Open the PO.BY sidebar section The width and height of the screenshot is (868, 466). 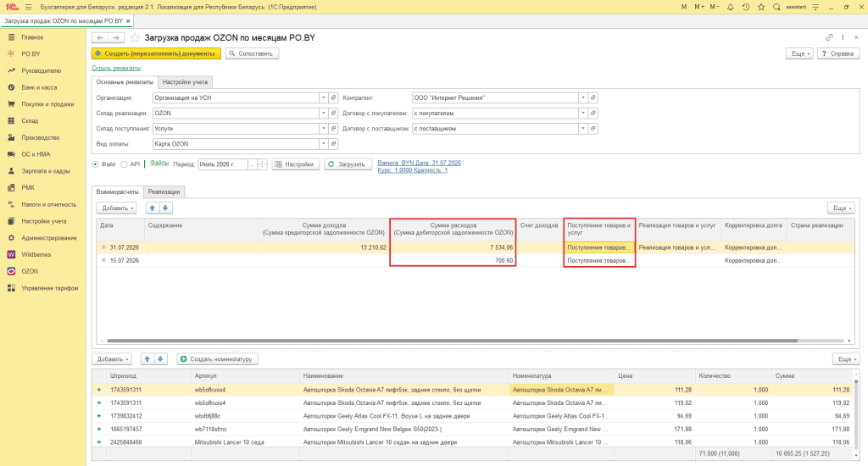(31, 53)
